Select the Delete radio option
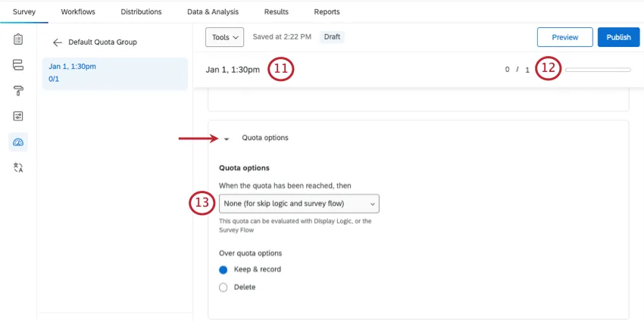Viewport: 644px width, 321px height. [224, 287]
